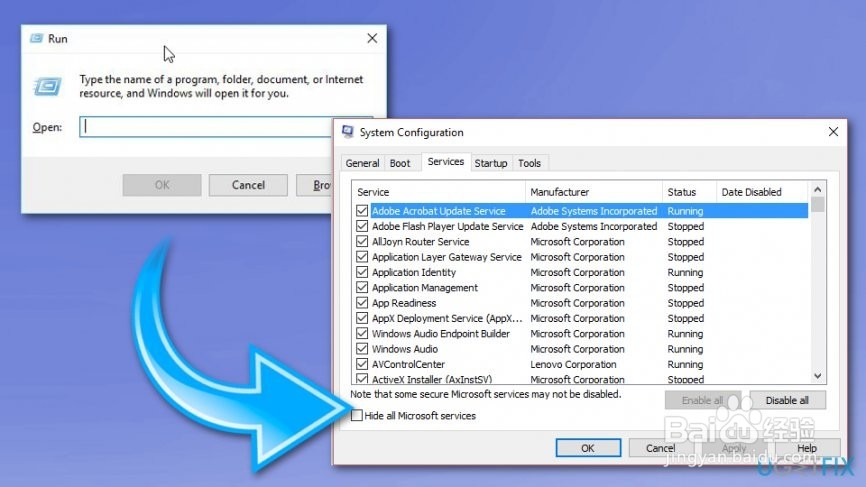Switch to the Boot tab
Image resolution: width=866 pixels, height=487 pixels.
point(400,163)
